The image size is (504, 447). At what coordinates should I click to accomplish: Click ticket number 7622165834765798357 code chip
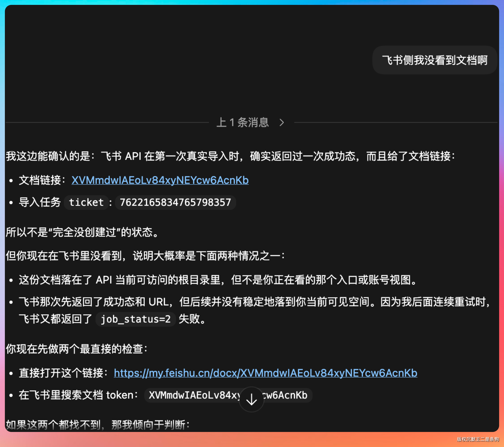pos(175,202)
